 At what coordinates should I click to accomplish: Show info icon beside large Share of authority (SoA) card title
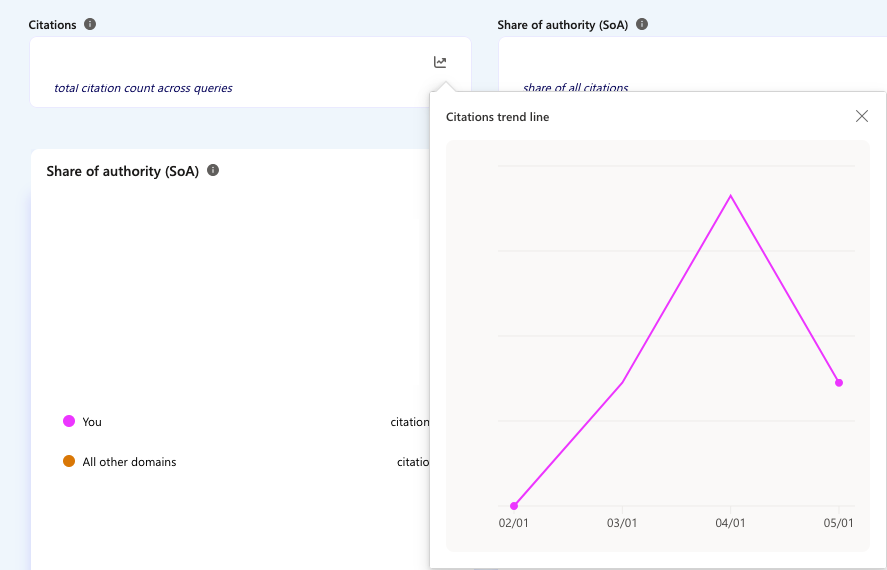(213, 170)
